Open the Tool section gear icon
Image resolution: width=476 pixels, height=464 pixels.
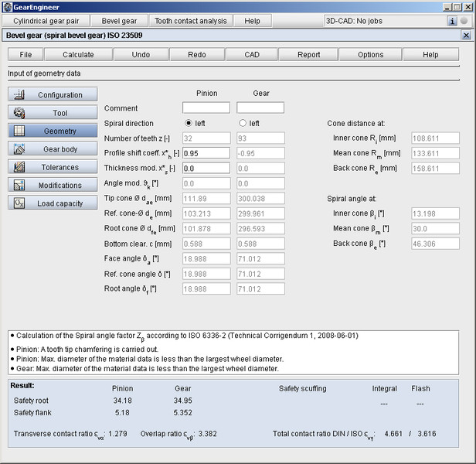pos(19,113)
